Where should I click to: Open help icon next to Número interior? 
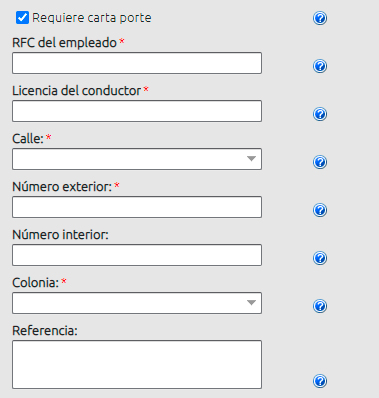(320, 258)
